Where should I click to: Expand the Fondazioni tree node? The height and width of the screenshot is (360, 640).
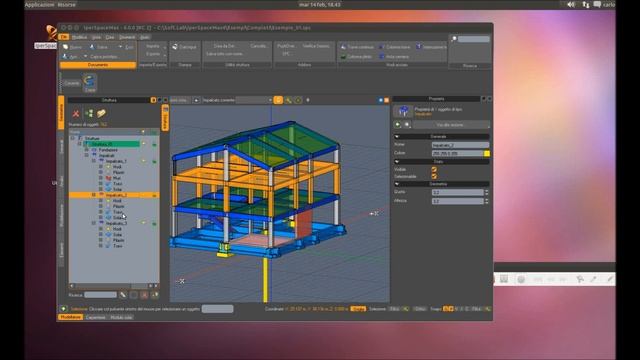click(87, 150)
